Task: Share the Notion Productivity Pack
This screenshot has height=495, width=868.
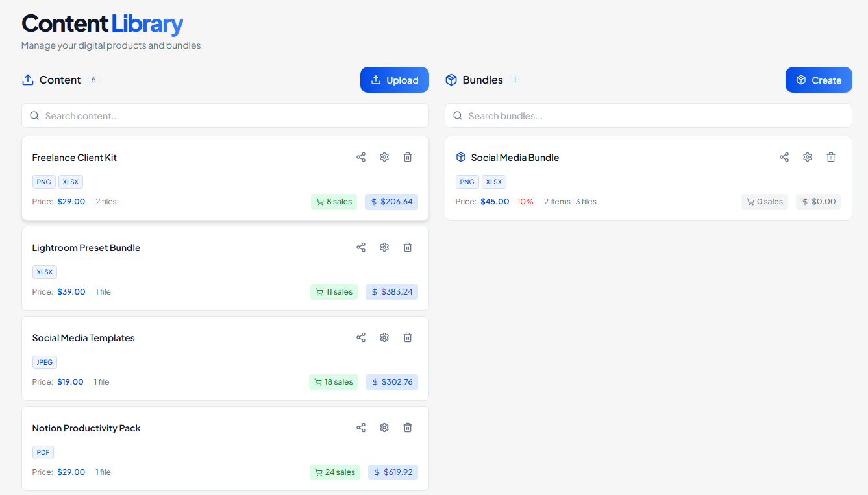Action: pyautogui.click(x=361, y=428)
